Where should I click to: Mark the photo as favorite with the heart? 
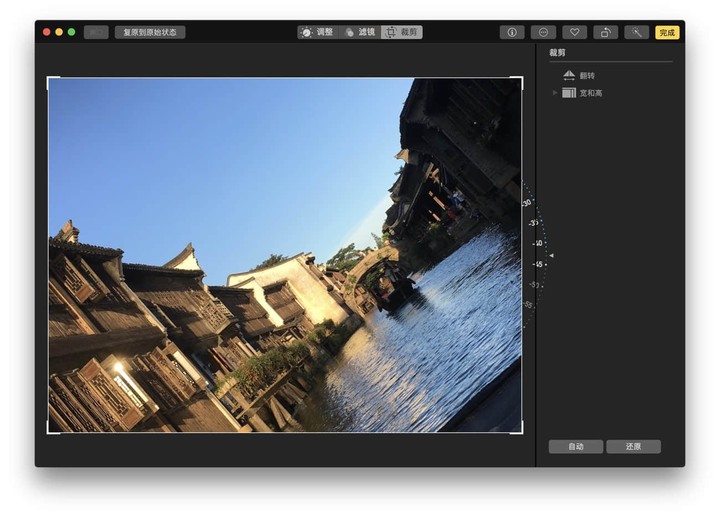pyautogui.click(x=574, y=32)
